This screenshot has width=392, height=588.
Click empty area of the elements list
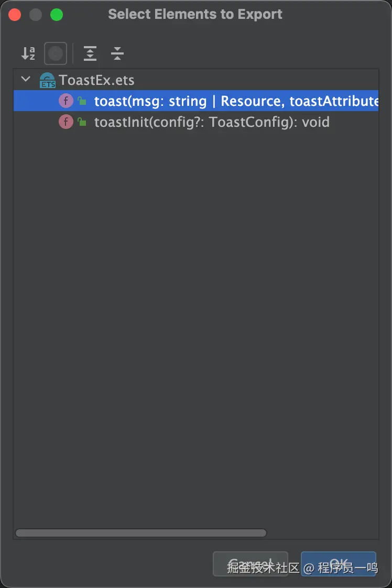tap(196, 319)
